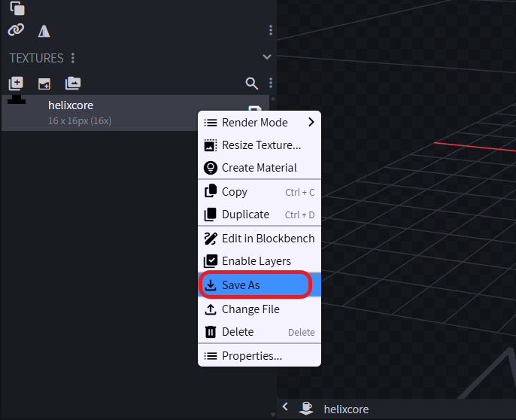Viewport: 516px width, 420px height.
Task: Open Textures panel three-dot menu
Action: (x=73, y=58)
